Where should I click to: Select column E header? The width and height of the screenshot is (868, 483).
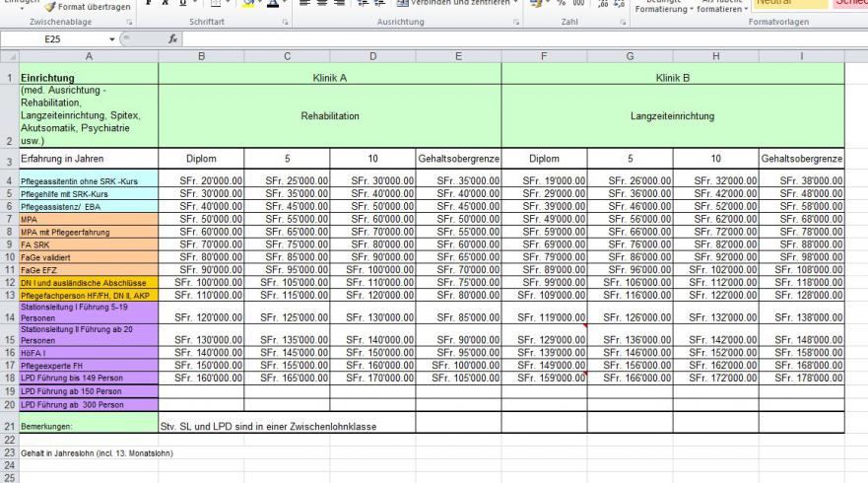(x=458, y=56)
